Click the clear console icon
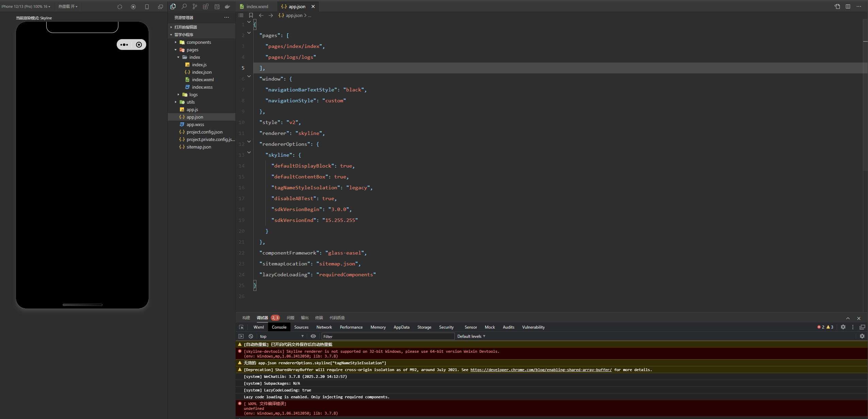Viewport: 868px width, 419px height. [251, 336]
